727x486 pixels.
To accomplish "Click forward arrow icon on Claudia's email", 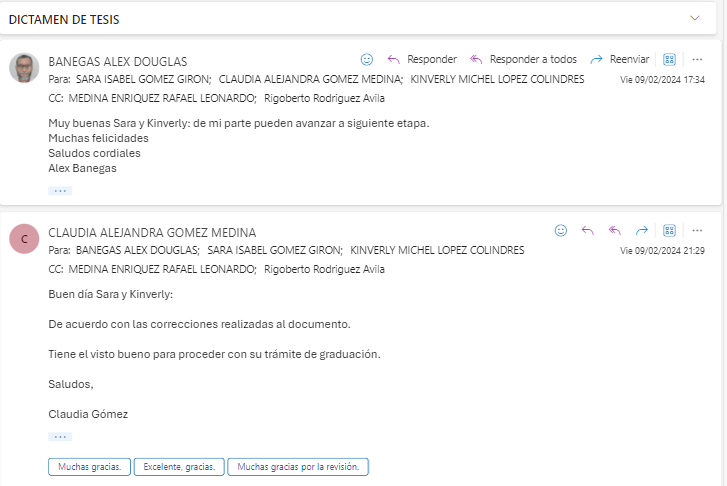I will (x=642, y=230).
